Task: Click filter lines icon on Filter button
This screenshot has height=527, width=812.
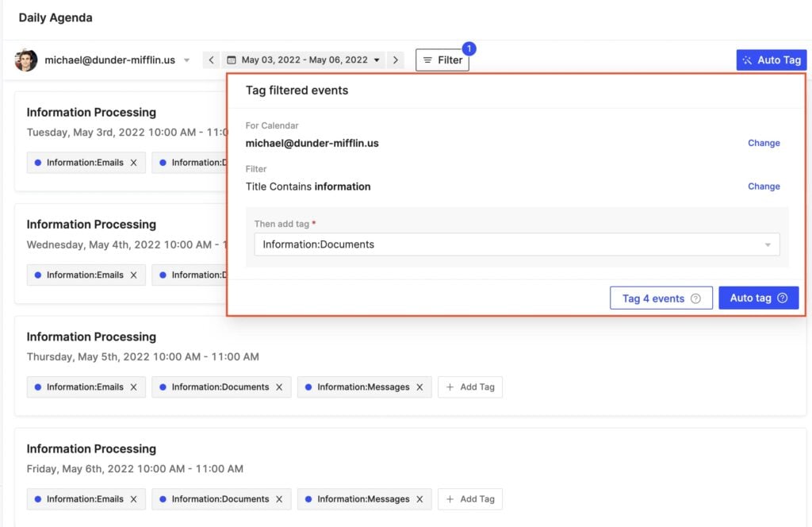Action: click(427, 60)
